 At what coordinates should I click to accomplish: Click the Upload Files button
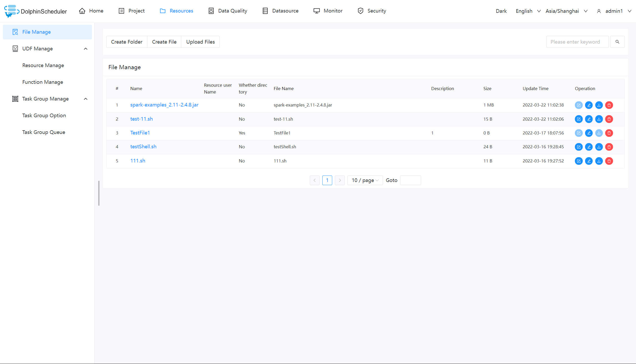(200, 42)
